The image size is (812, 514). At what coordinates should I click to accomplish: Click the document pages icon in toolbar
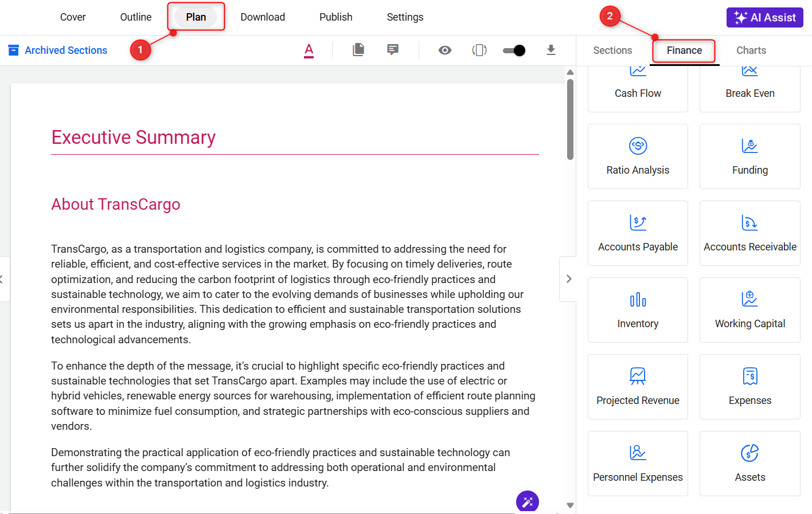(358, 50)
